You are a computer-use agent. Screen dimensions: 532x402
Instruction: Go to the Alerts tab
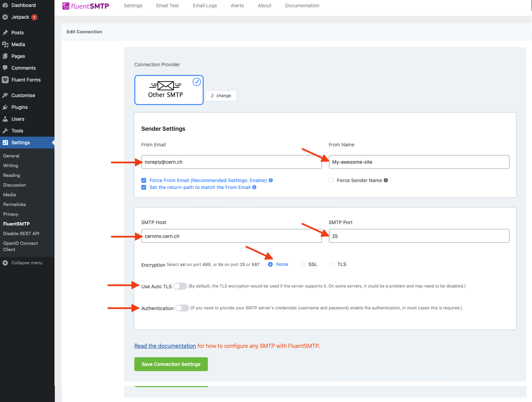click(237, 6)
